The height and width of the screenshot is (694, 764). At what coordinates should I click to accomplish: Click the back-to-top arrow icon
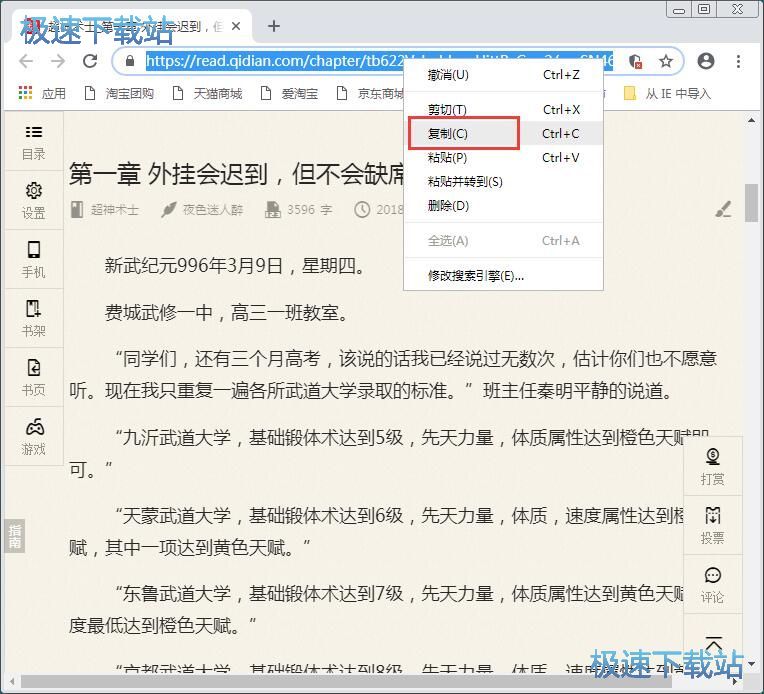coord(713,644)
